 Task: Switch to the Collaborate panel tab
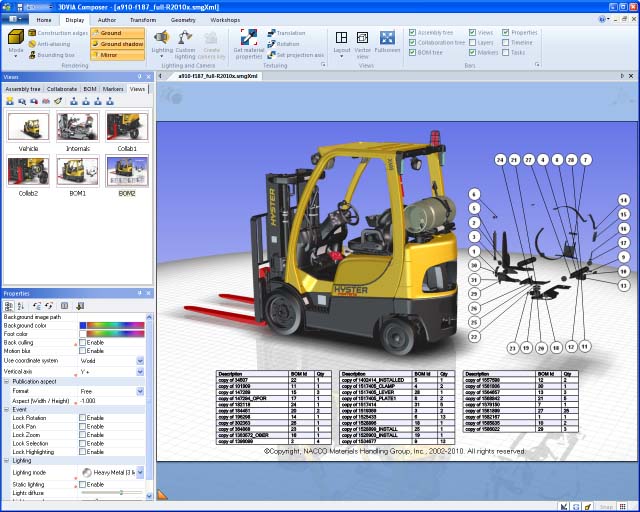62,89
